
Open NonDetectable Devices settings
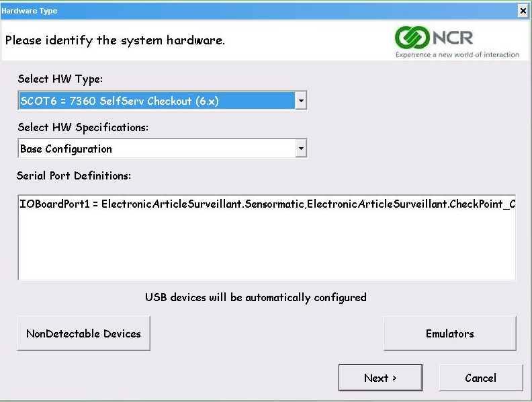pos(83,333)
